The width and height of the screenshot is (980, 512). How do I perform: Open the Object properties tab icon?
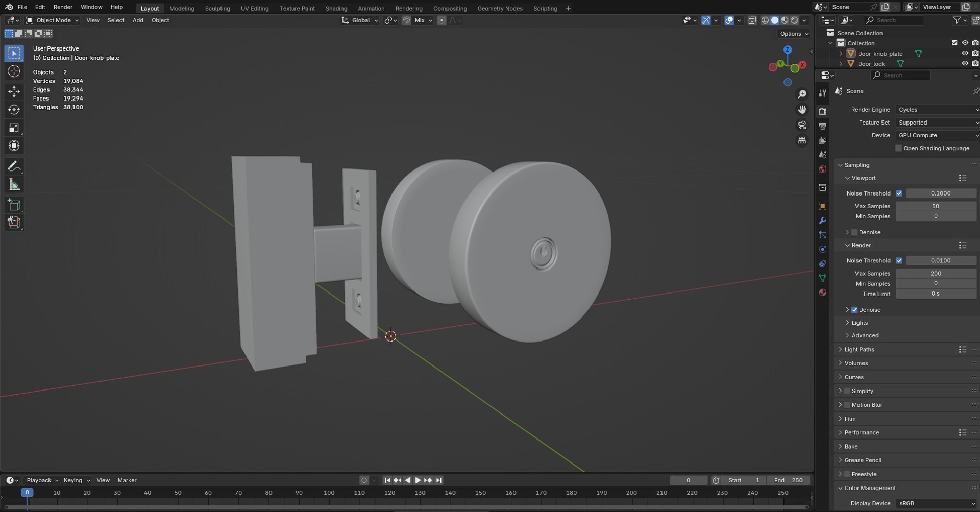[822, 206]
